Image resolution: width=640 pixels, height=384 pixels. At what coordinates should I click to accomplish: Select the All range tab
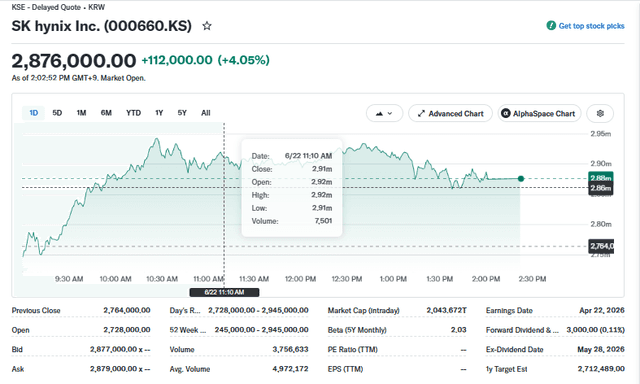click(206, 113)
